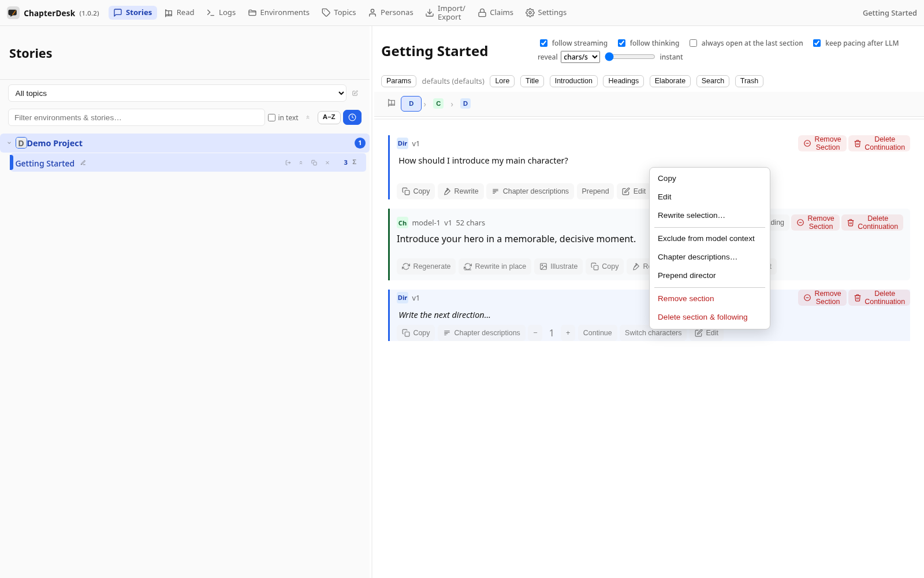
Task: Click the A–Z sort button
Action: (x=329, y=117)
